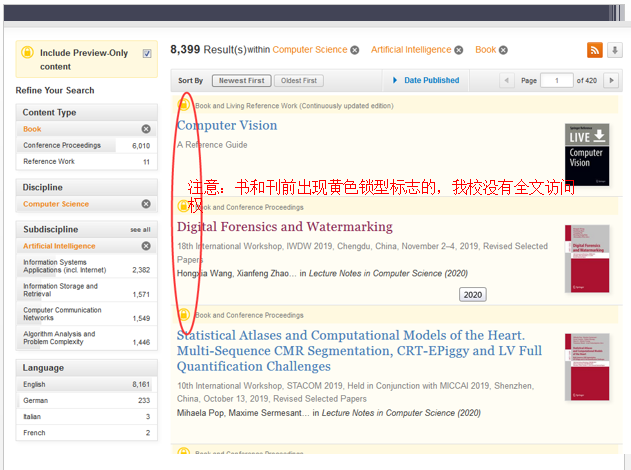
Task: Click the Digital Forensics book cover thumbnail
Action: click(587, 259)
